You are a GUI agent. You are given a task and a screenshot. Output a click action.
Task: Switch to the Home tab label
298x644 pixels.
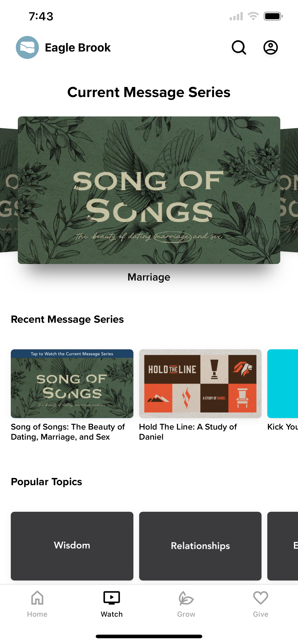37,614
